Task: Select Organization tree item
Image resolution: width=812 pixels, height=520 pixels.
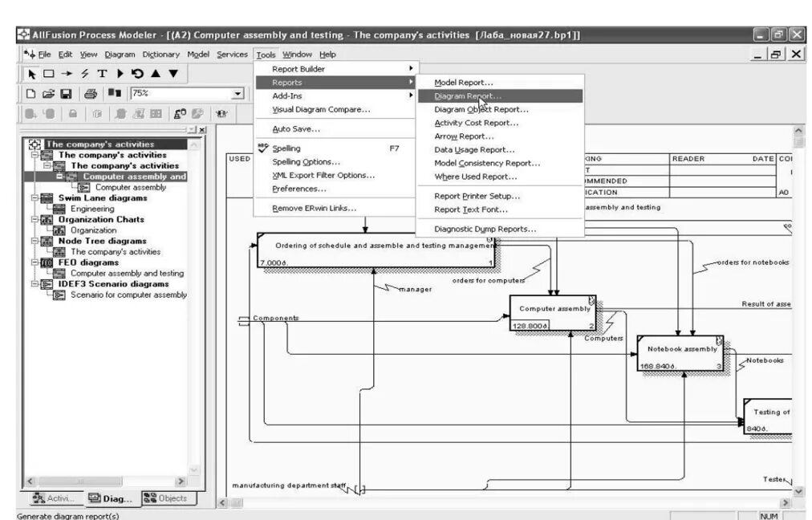Action: 93,230
